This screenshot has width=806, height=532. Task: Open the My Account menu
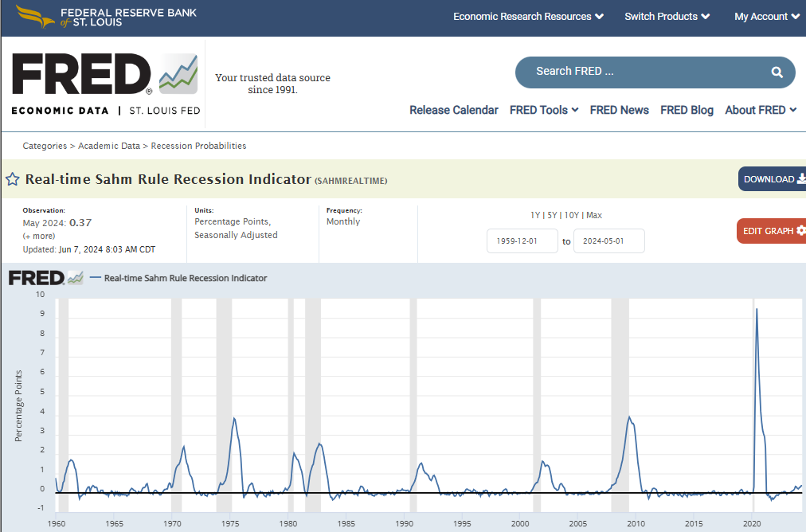coord(766,17)
